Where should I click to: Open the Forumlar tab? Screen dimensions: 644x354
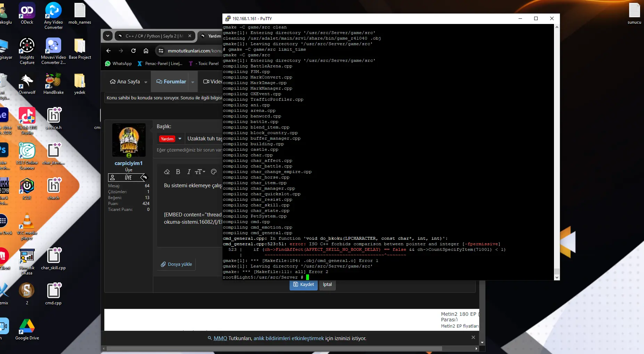coord(171,82)
